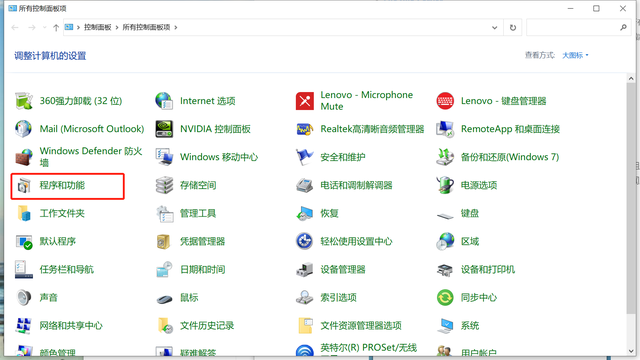Open the 备份和还原(Windows 7) icon
The image size is (640, 360).
coord(445,157)
